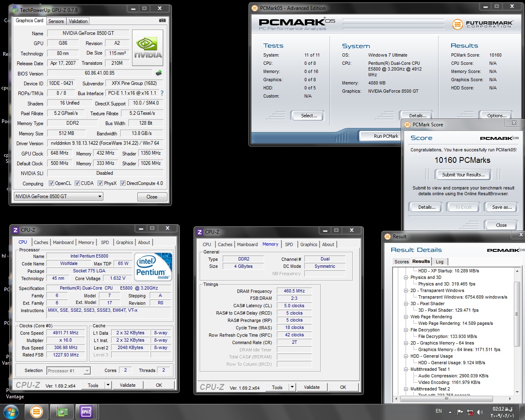Screen dimensions: 525x420
Task: Open the Processor #1 selection dropdown
Action: 68,371
